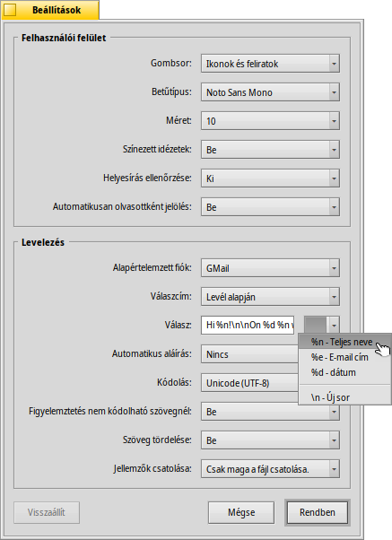392x540 pixels.
Task: Expand the Színezett idézetek dropdown
Action: pos(270,150)
